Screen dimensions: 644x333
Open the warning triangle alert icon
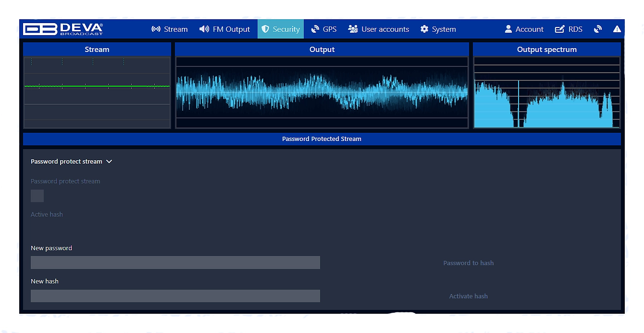coord(617,29)
